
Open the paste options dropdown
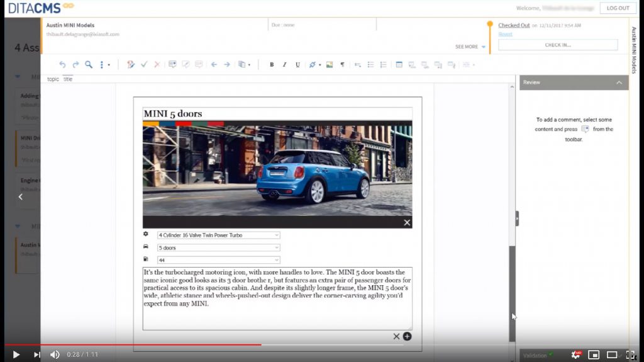click(245, 65)
